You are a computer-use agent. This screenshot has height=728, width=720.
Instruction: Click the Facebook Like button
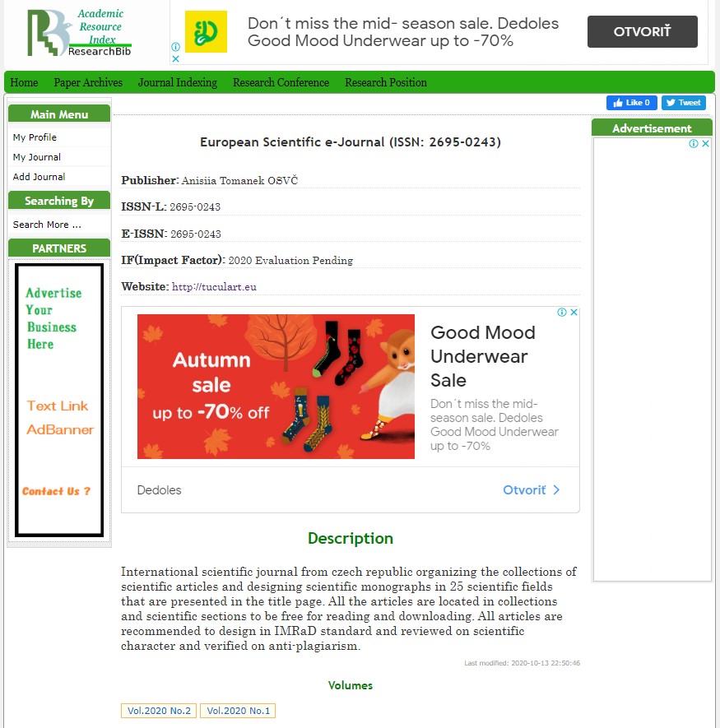pos(632,103)
